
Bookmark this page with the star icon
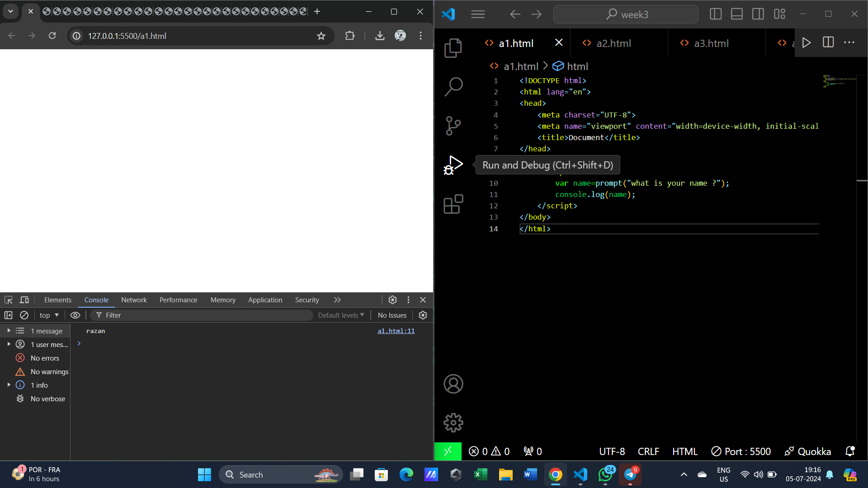(x=321, y=36)
